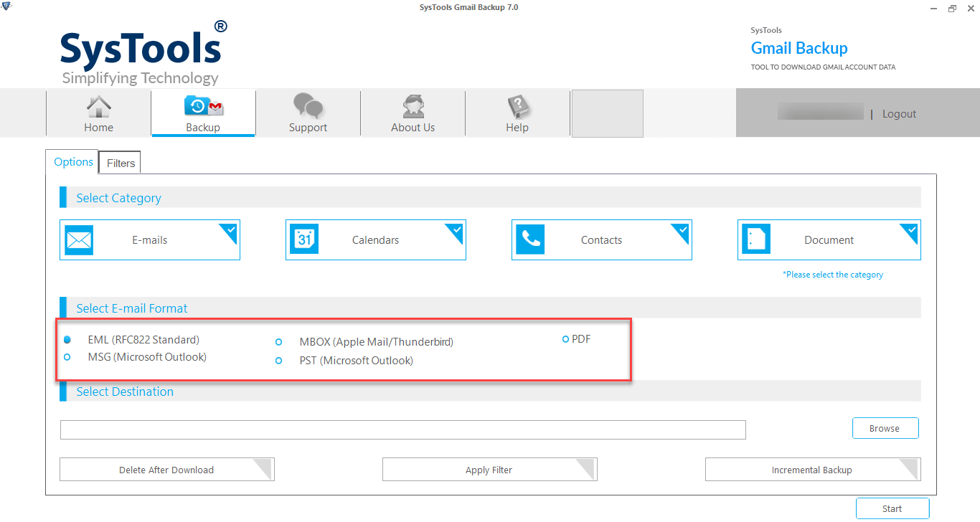Open Support via the chat bubble icon
Viewport: 980px width, 522px height.
point(308,105)
